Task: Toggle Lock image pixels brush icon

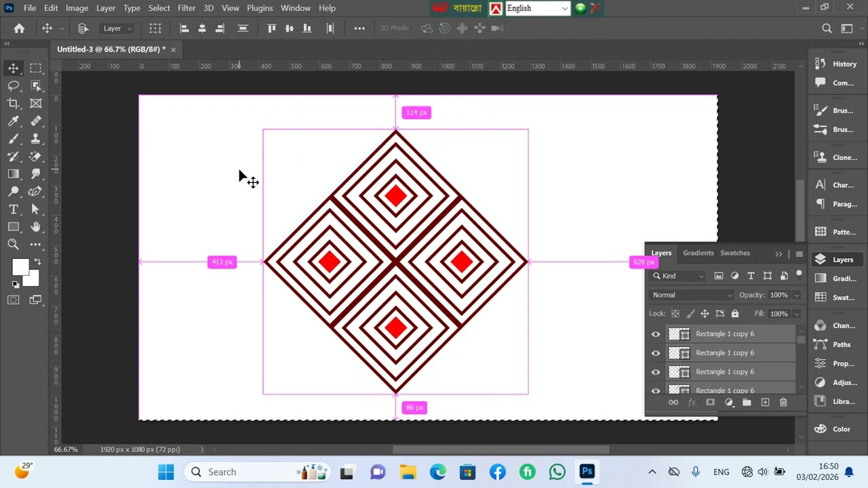Action: 690,314
